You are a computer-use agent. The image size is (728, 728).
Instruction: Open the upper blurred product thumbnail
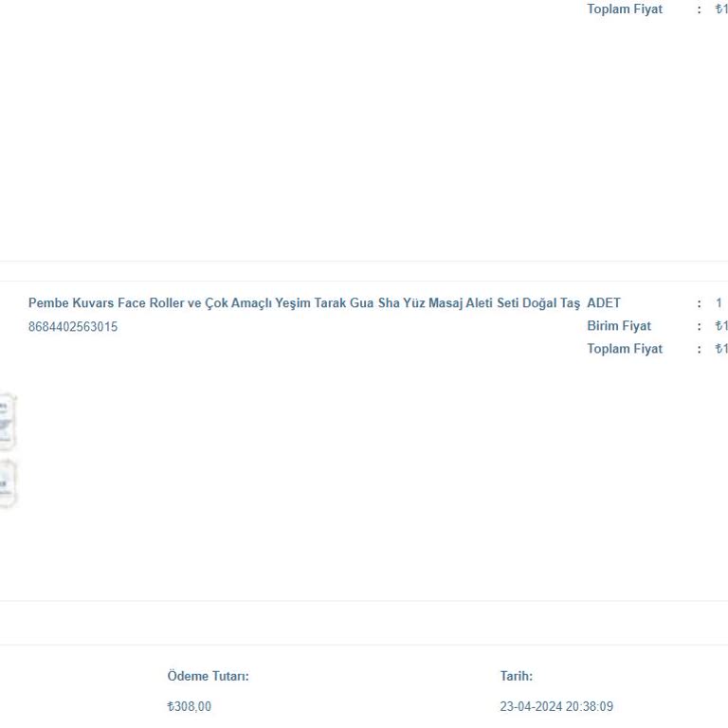(8, 422)
